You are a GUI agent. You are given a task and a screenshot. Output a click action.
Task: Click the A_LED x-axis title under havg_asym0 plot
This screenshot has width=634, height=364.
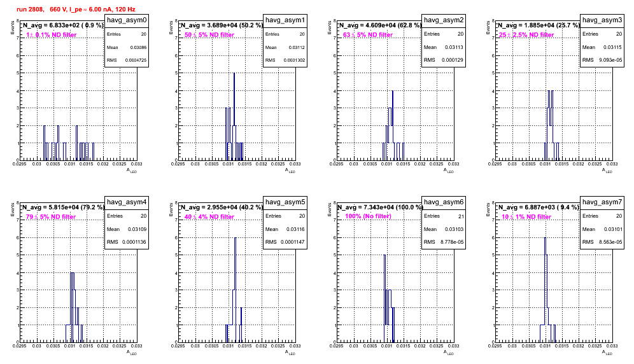tap(132, 171)
